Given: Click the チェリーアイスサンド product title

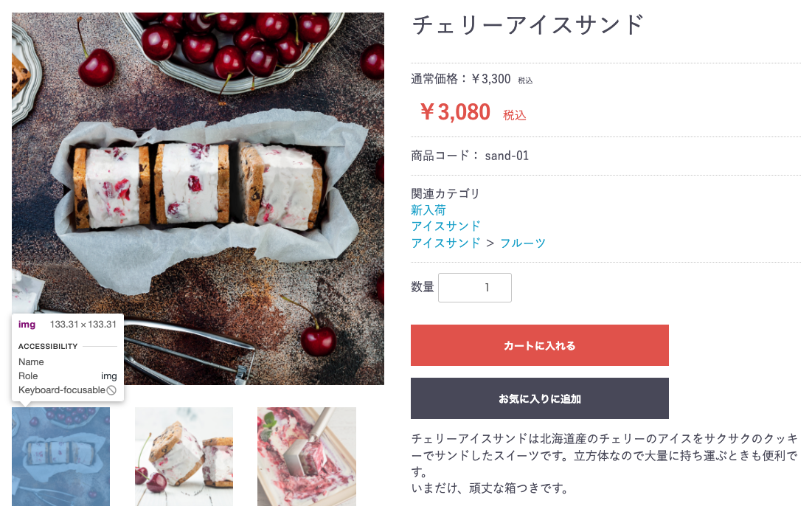Looking at the screenshot, I should [x=528, y=25].
